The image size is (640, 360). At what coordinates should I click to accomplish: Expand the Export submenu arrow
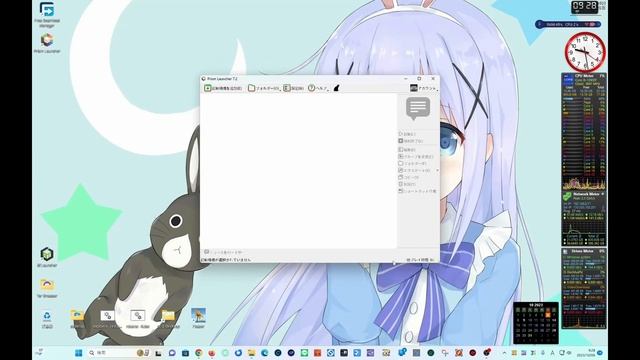click(438, 170)
